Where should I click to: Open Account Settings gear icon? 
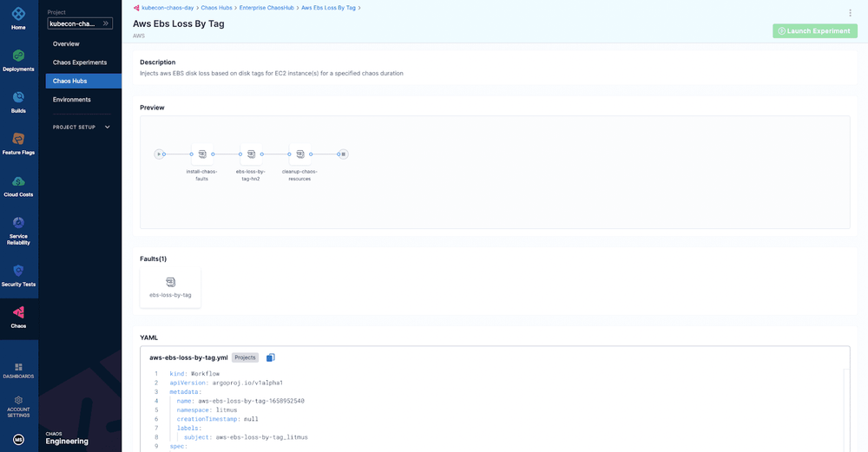tap(18, 400)
